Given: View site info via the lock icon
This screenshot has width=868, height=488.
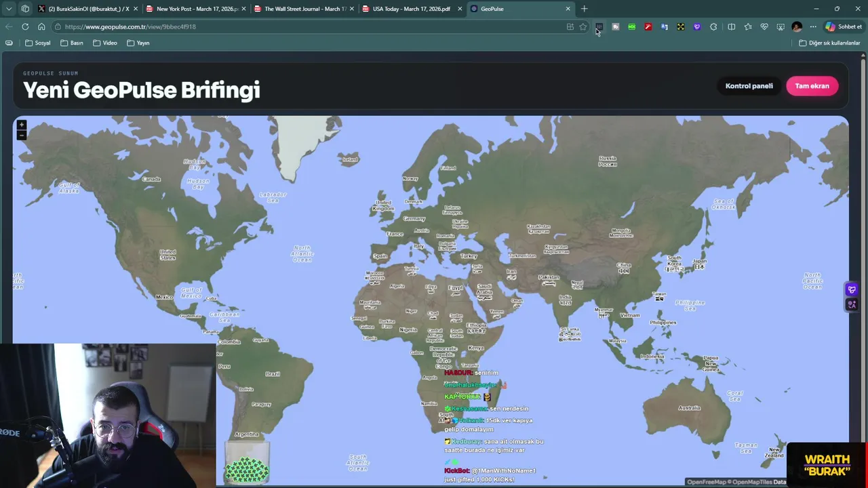Looking at the screenshot, I should 58,26.
